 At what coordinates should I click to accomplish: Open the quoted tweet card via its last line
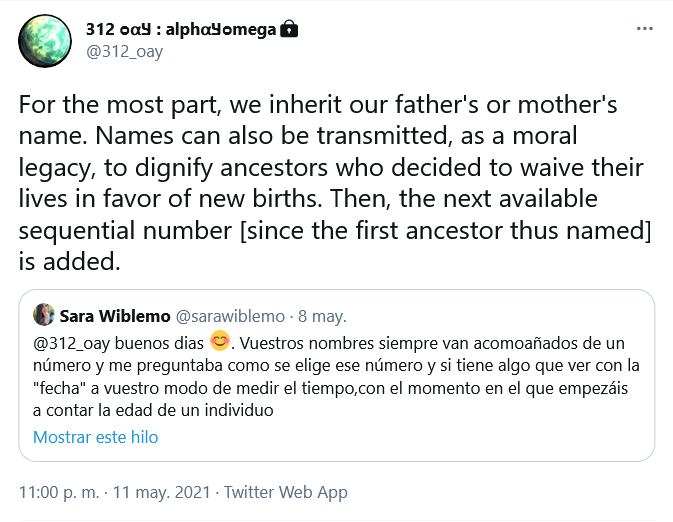[153, 410]
